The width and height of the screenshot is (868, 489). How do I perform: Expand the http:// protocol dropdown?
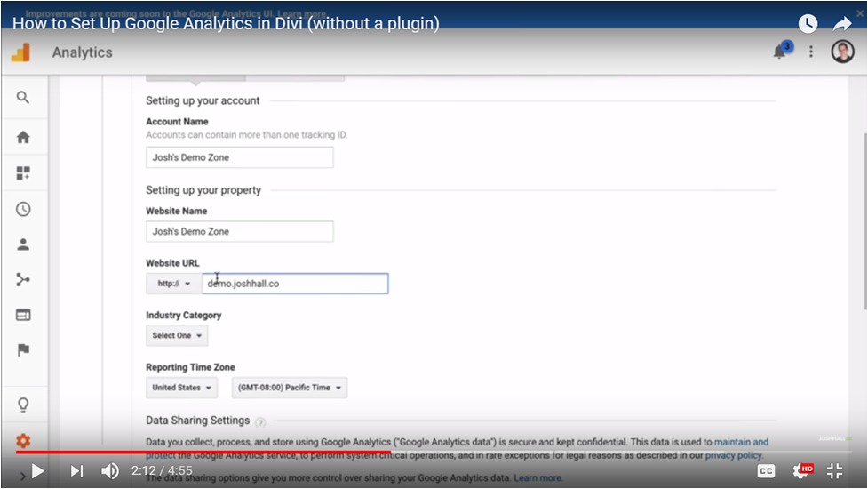[174, 284]
